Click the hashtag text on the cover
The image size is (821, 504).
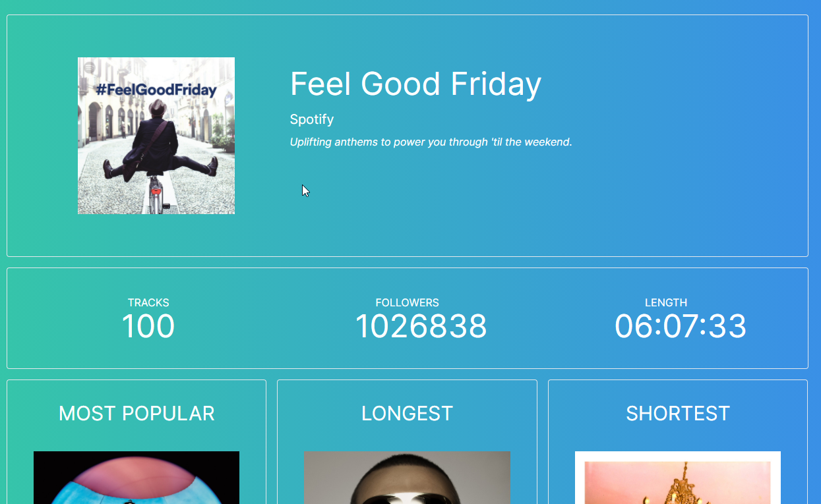point(156,90)
